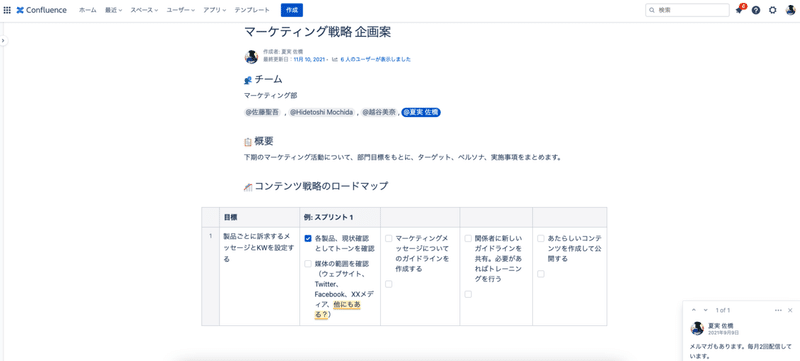Click the 例: スプリント 1 table header

(340, 217)
